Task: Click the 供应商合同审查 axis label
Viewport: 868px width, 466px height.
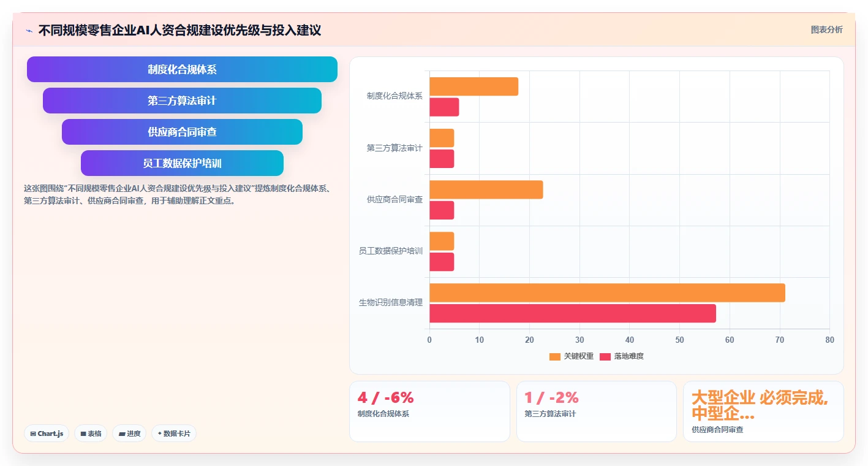Action: click(394, 199)
